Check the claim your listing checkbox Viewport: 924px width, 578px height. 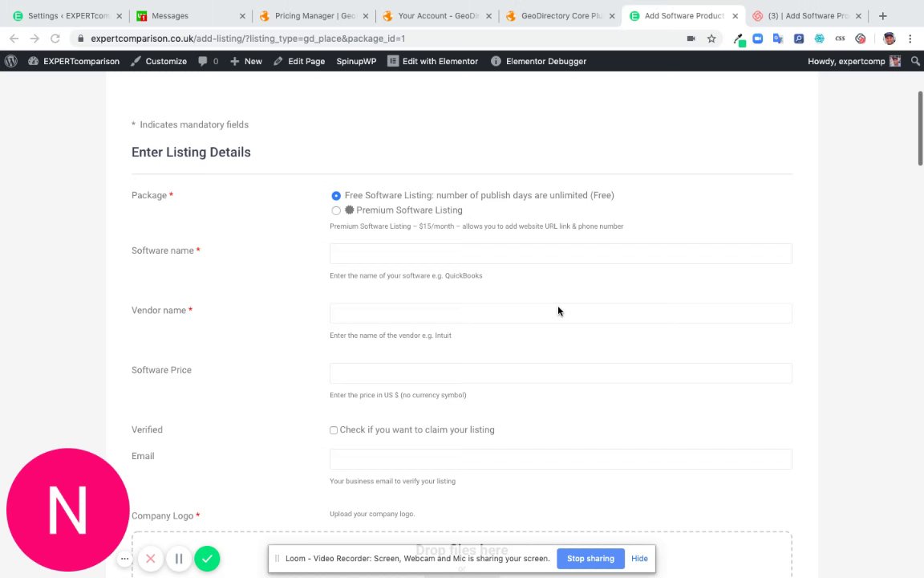(x=334, y=430)
